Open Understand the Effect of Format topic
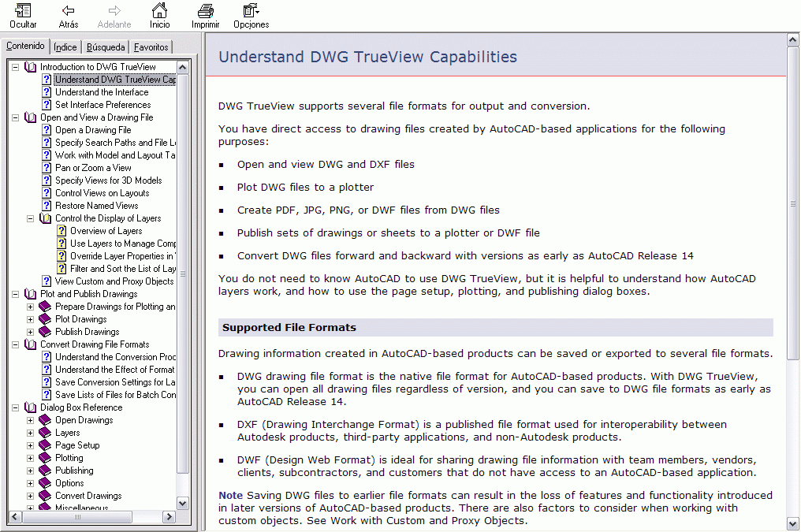 115,370
